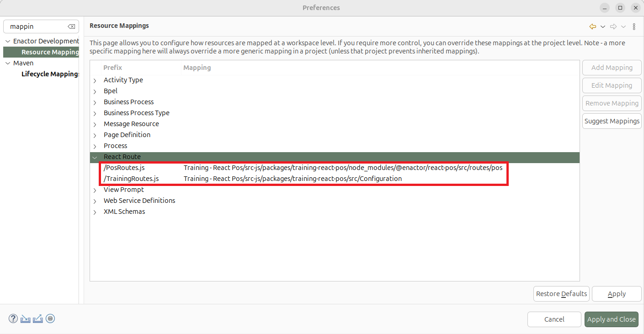The height and width of the screenshot is (334, 644).
Task: Click the Suggest Mappings button
Action: 612,121
